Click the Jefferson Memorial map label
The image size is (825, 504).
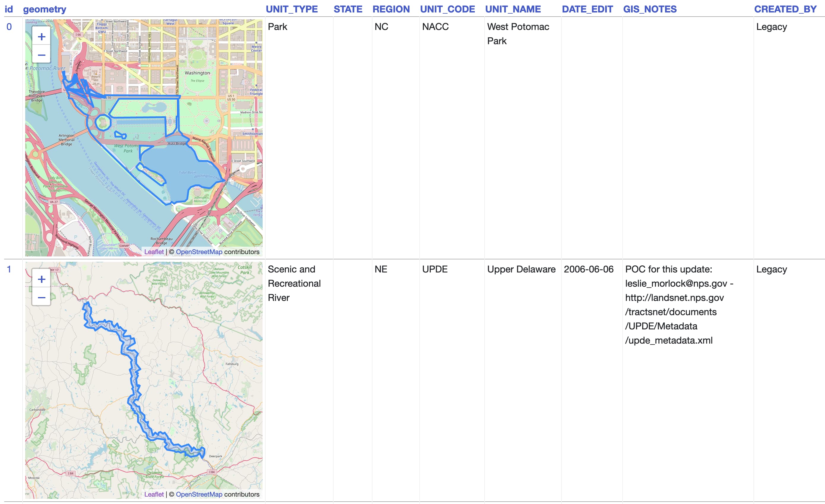200,199
